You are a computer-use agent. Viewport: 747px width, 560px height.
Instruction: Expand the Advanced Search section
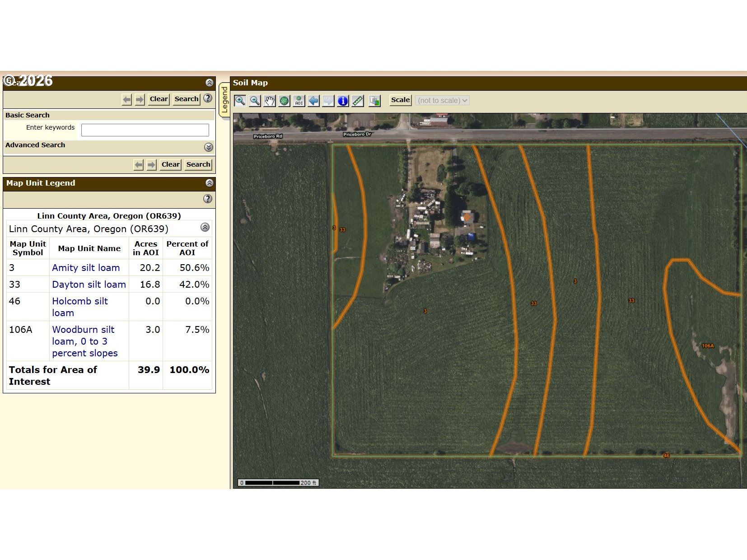pyautogui.click(x=208, y=147)
